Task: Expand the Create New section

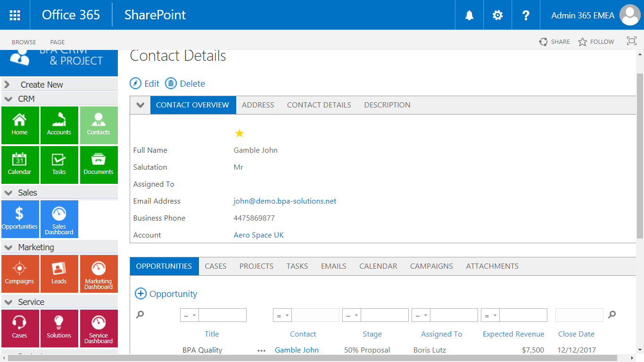Action: point(8,85)
